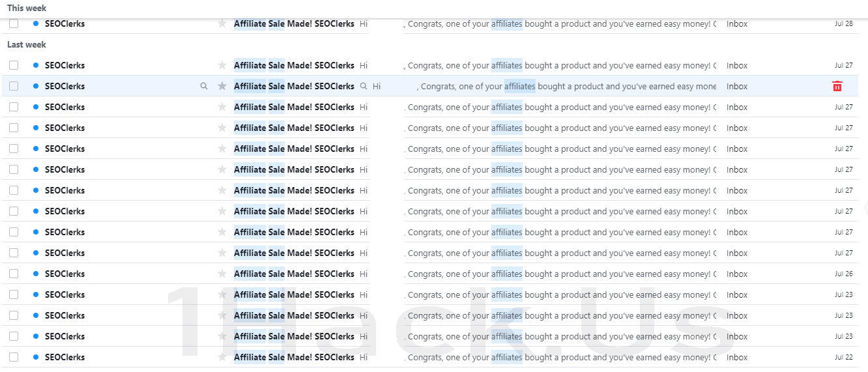
Task: Click the search icon after highlighted email subject
Action: (x=364, y=86)
